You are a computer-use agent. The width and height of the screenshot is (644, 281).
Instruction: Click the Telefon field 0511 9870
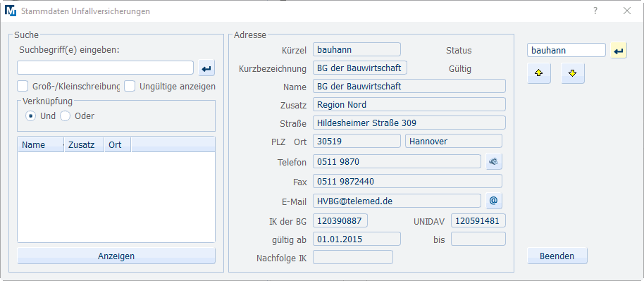tap(397, 161)
